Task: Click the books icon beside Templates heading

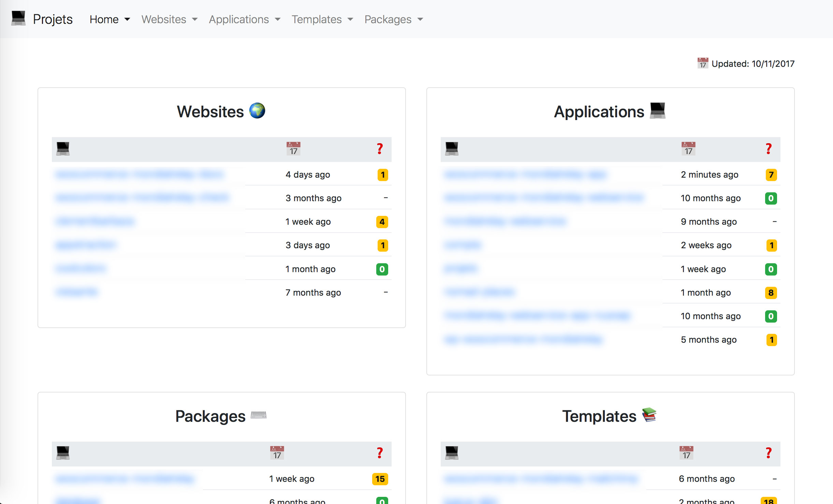Action: 649,415
